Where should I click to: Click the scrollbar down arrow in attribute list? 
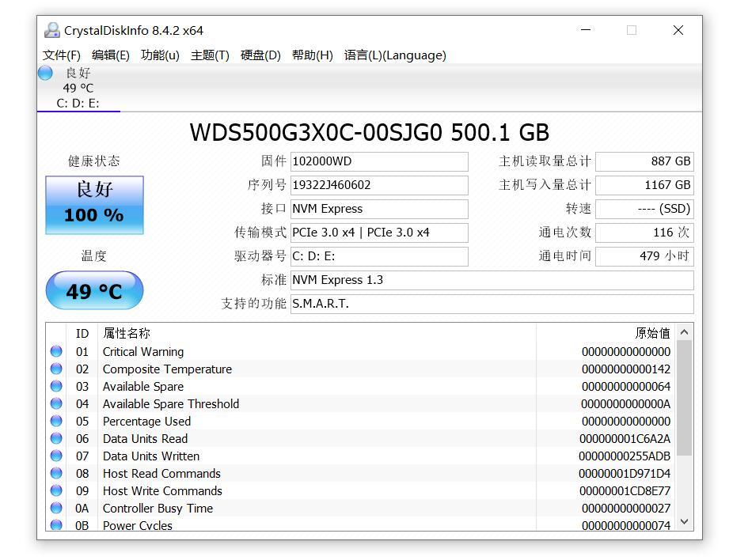click(684, 522)
